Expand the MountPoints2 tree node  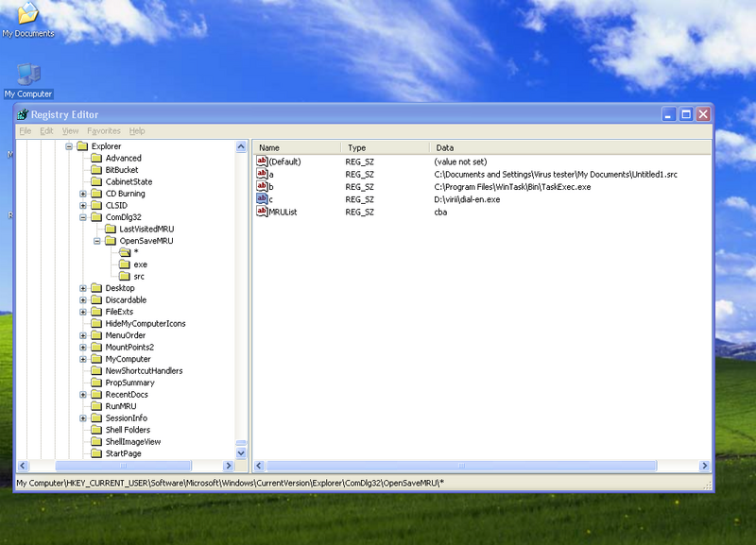(83, 347)
